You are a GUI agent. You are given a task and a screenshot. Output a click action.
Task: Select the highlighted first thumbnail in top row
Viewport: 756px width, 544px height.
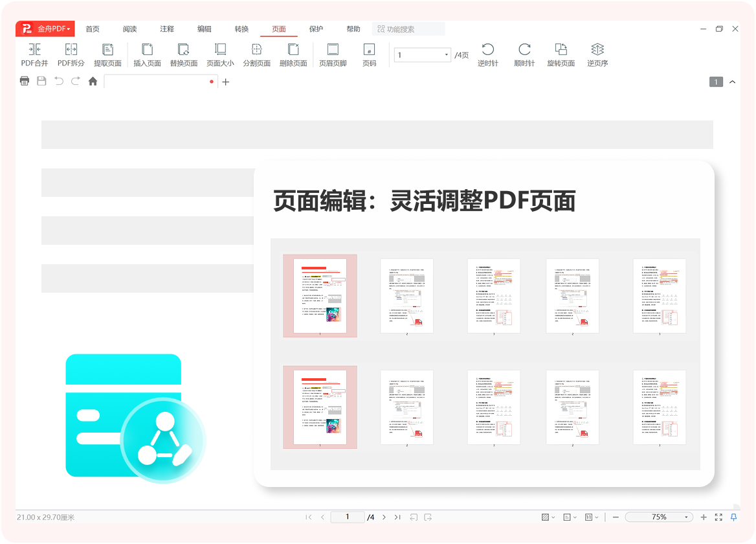pos(320,295)
